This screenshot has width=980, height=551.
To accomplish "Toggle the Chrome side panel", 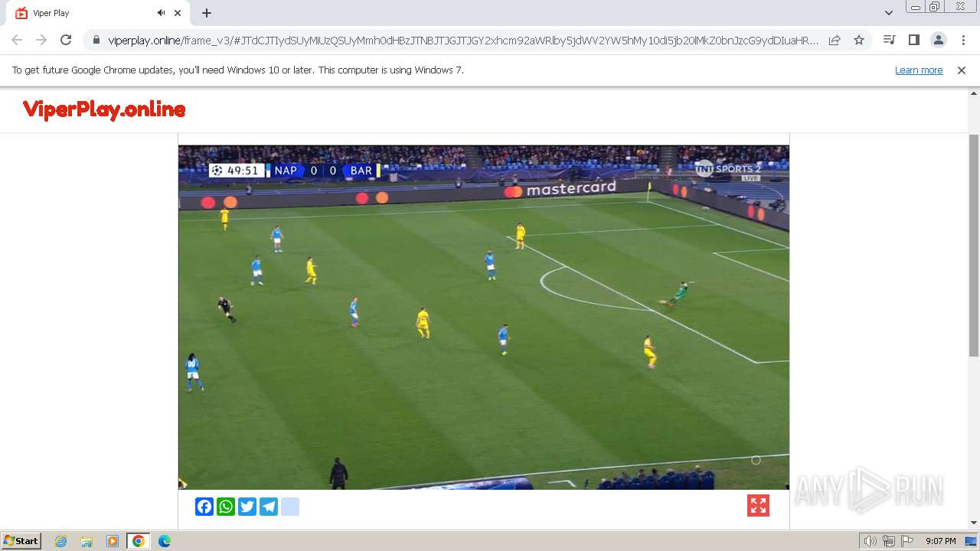I will coord(913,40).
